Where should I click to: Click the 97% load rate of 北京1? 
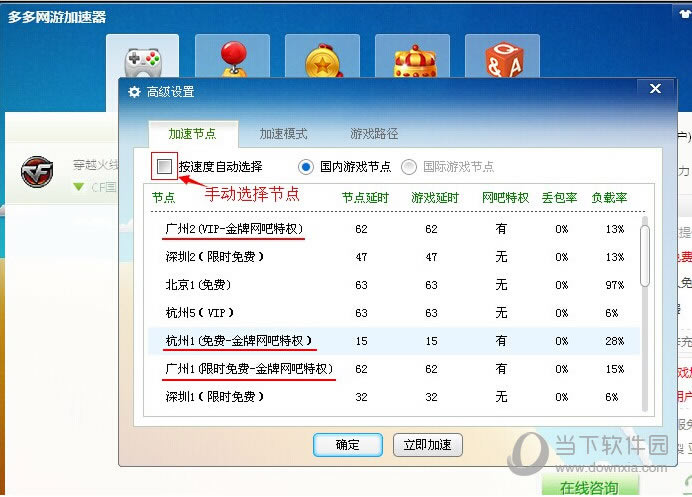[615, 285]
